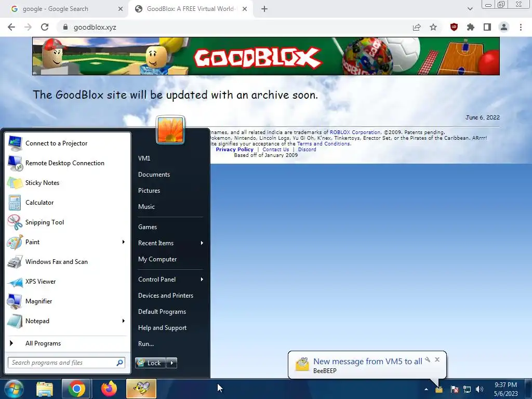The height and width of the screenshot is (399, 532).
Task: Open Games from Start menu
Action: (x=148, y=227)
